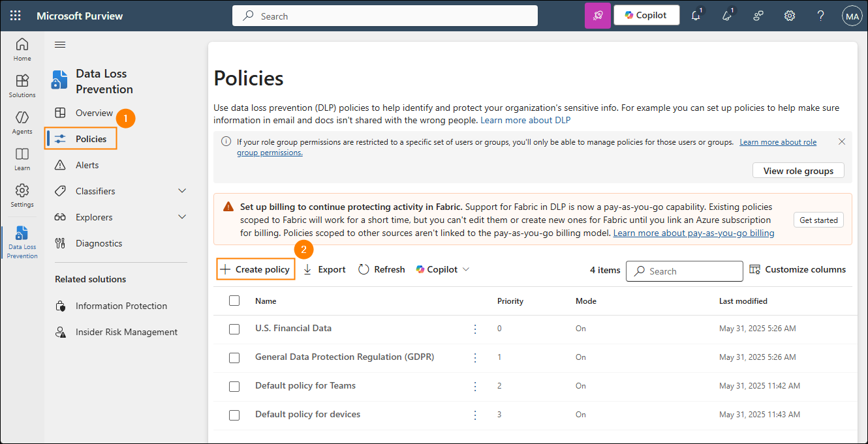Click the policies list Search field
This screenshot has height=444, width=868.
pyautogui.click(x=684, y=271)
